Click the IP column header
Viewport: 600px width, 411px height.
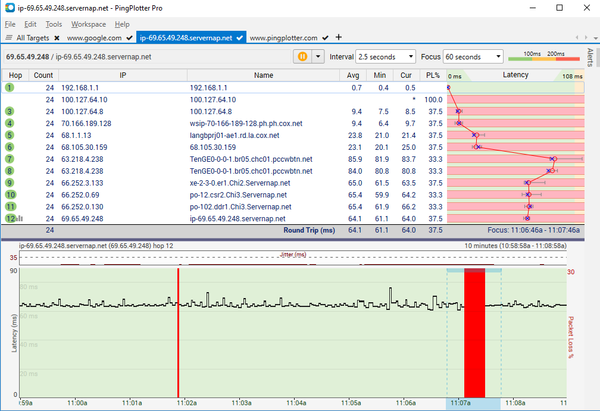point(122,75)
